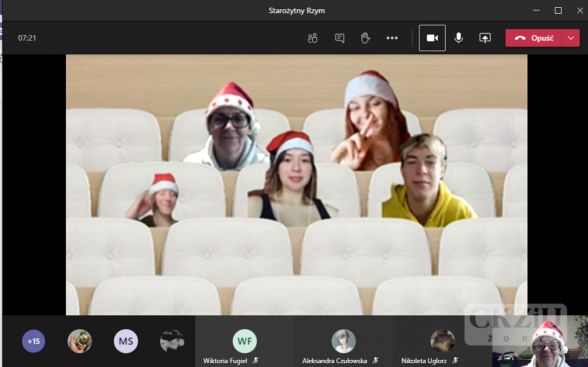Show the participants panel

312,38
